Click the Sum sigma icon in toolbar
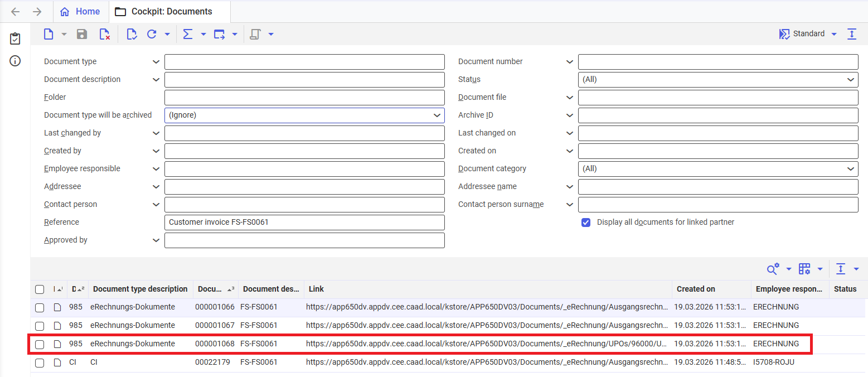 click(x=188, y=34)
